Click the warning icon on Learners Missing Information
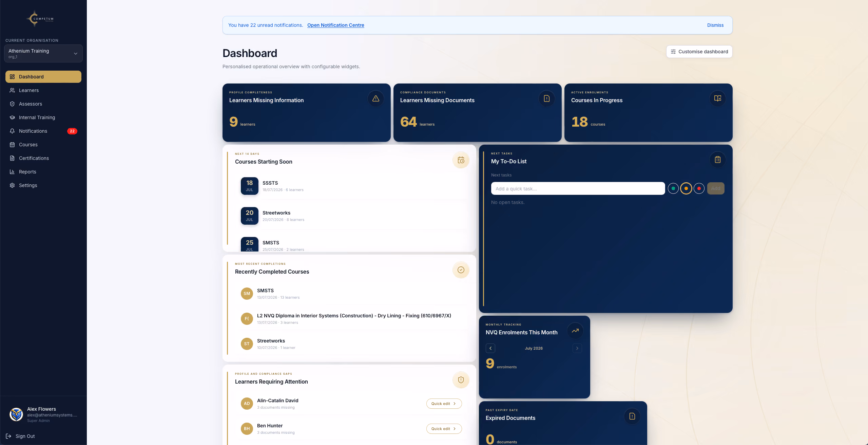The width and height of the screenshot is (868, 445). [x=375, y=98]
